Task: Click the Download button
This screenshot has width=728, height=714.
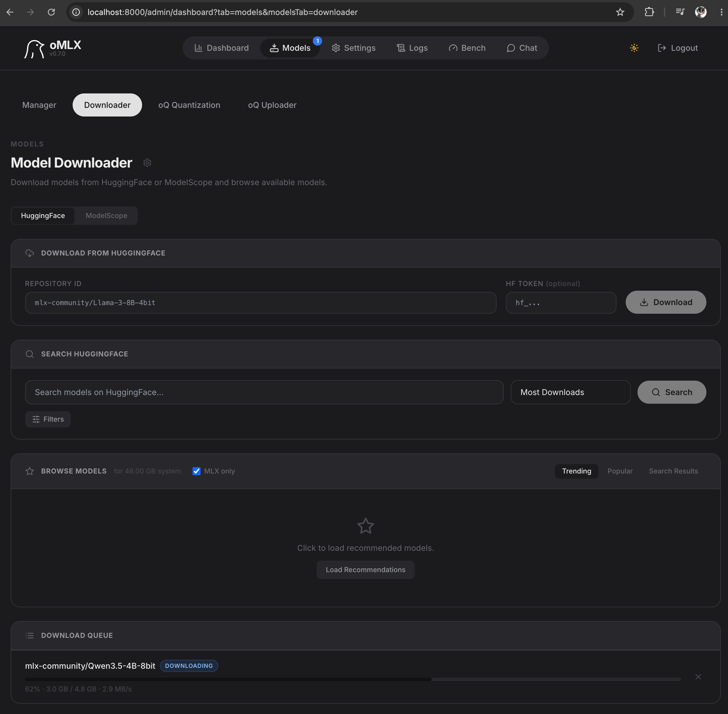Action: [x=666, y=302]
